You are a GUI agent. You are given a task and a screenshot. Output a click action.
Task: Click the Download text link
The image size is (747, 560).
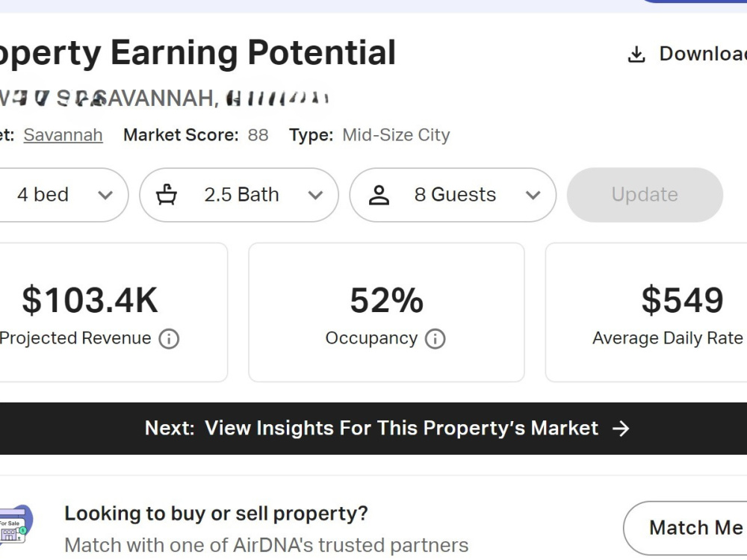703,54
